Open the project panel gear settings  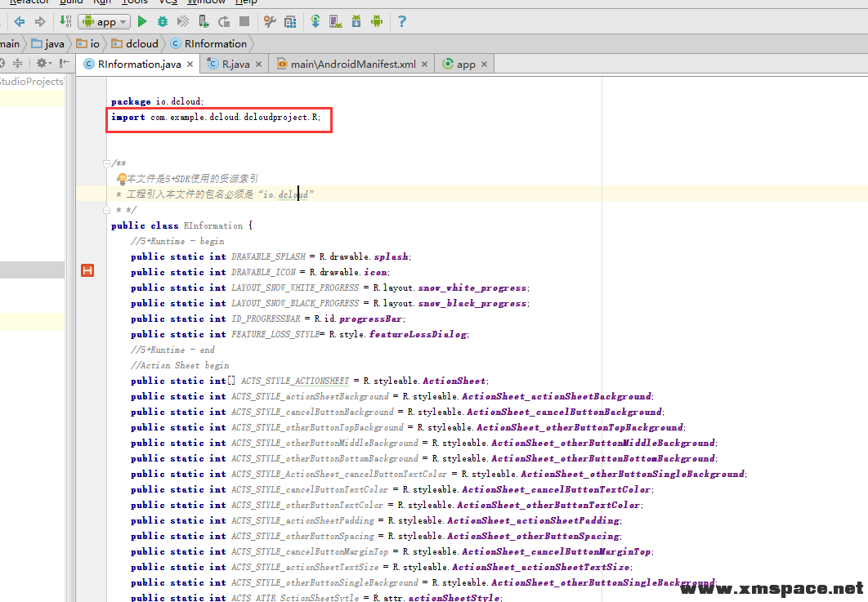click(x=43, y=63)
